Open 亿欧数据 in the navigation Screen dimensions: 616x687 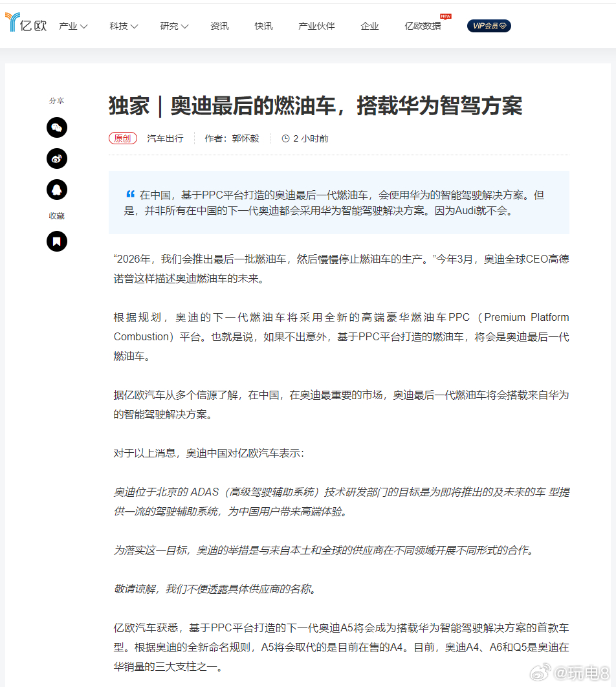click(x=423, y=27)
